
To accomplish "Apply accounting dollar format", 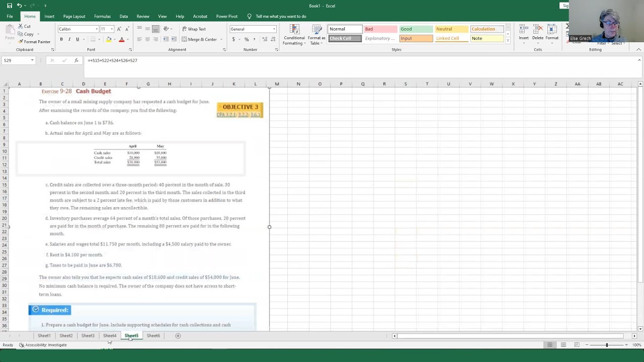I will pos(233,39).
